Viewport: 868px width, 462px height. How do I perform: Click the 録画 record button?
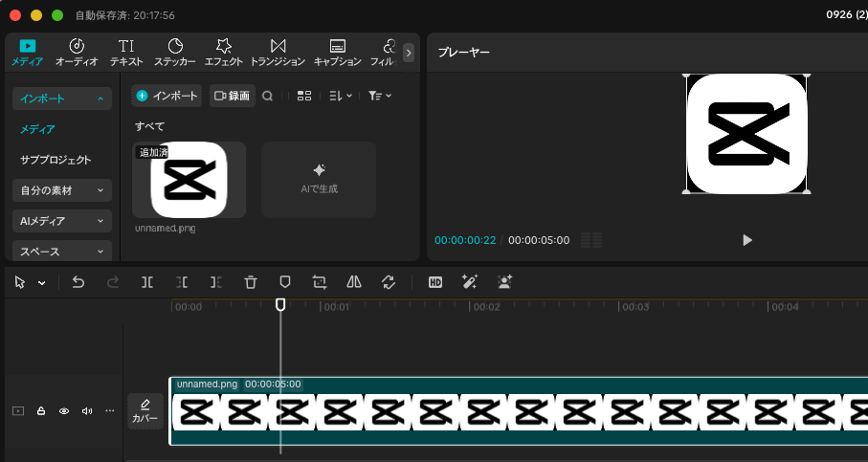[x=232, y=96]
